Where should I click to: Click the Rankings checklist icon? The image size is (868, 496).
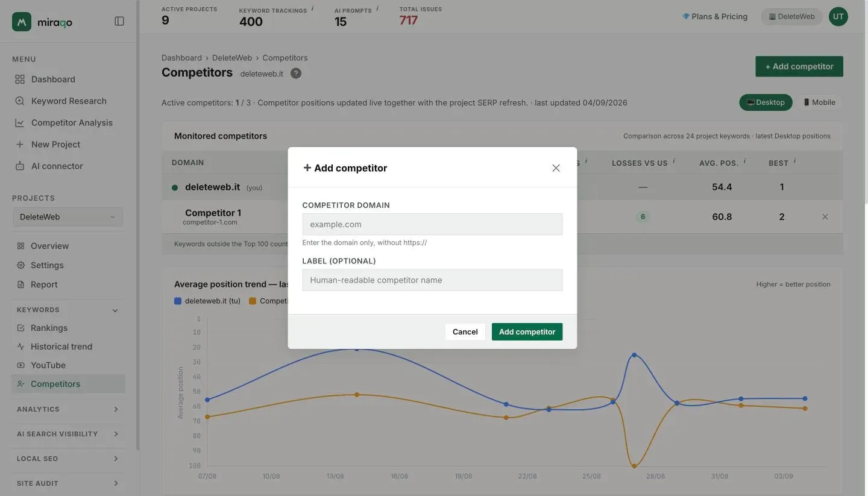point(20,328)
